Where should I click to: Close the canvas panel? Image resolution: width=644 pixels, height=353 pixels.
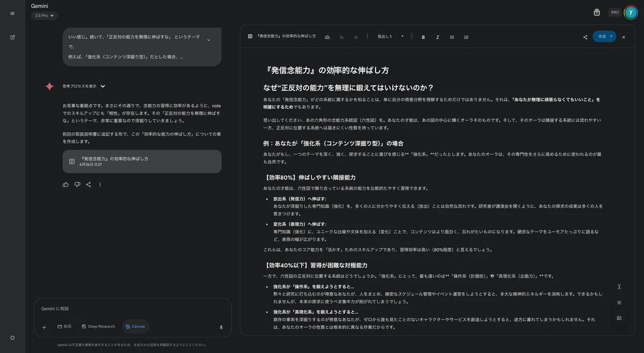click(624, 37)
